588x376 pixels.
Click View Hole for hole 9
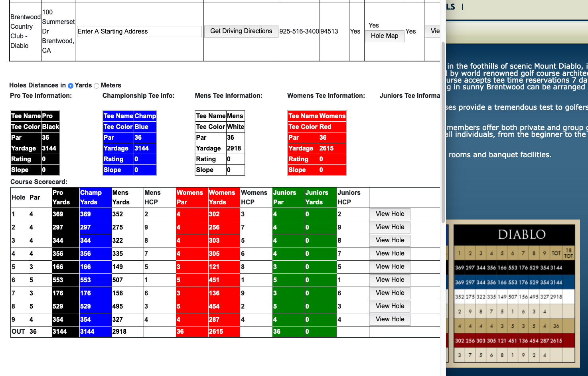click(390, 319)
